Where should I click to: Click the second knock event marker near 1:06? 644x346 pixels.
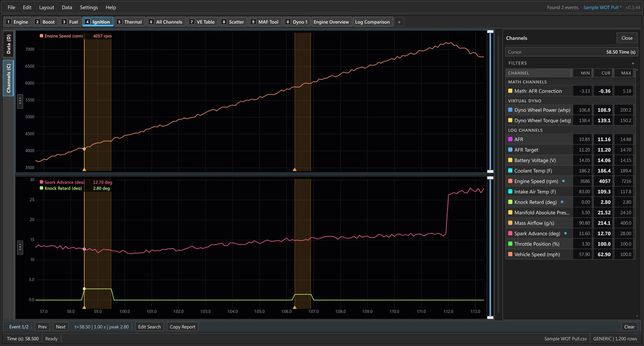pos(294,307)
